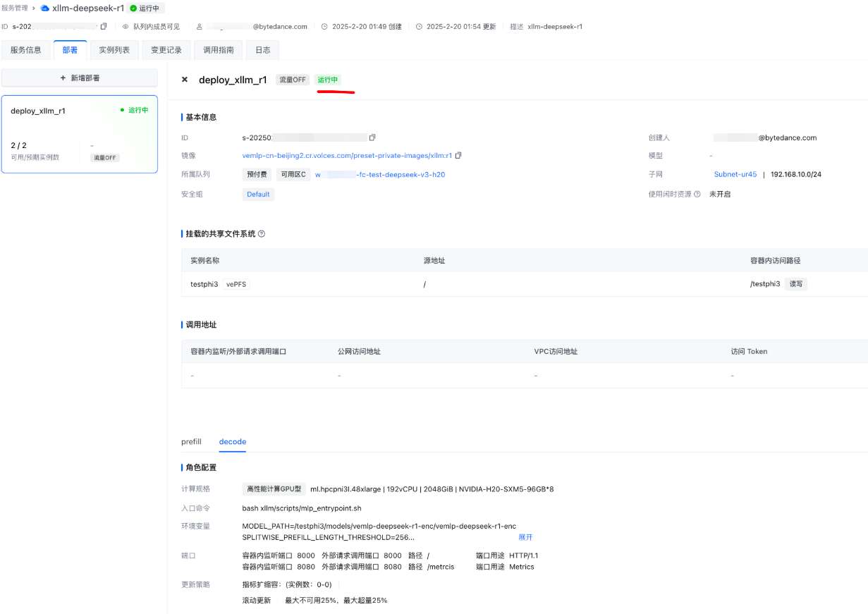Click the plus icon on 新增部署
Viewport: 868px width, 614px height.
pos(63,78)
